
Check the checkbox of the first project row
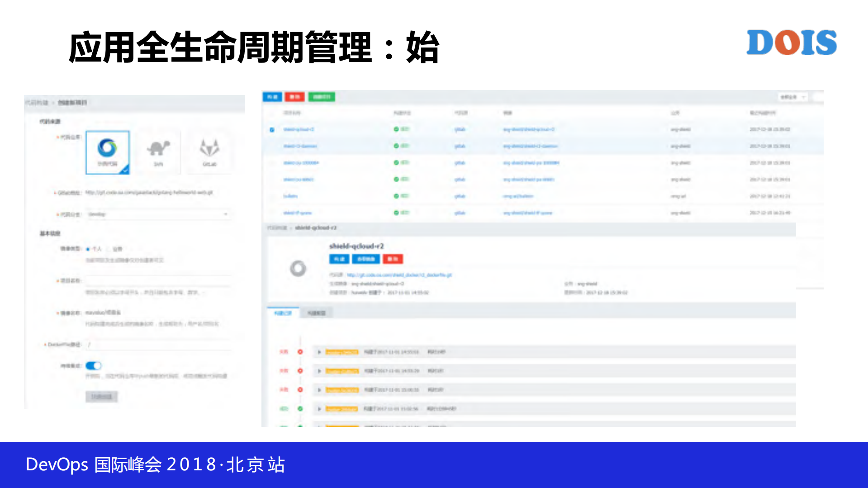(272, 129)
